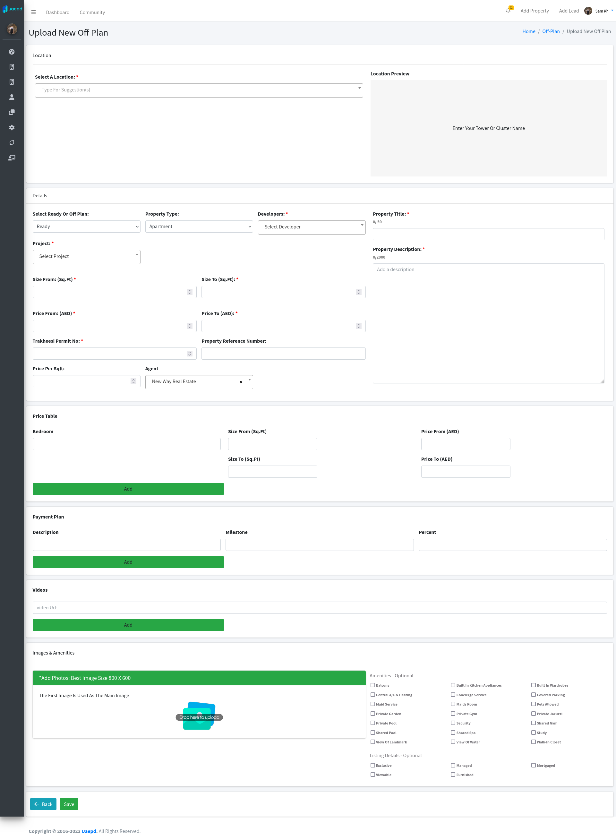
Task: Open the notifications bell icon
Action: pyautogui.click(x=508, y=11)
